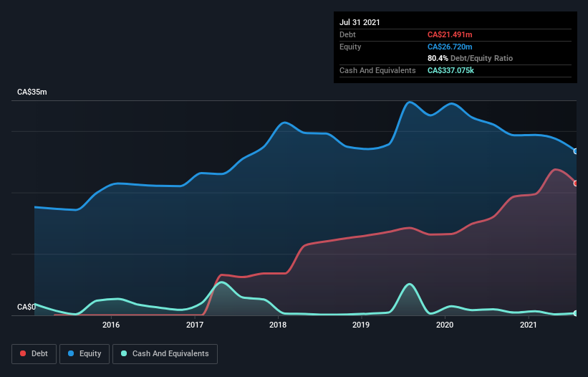Select the Equity endpoint marker on chart
This screenshot has width=588, height=377.
click(x=576, y=151)
